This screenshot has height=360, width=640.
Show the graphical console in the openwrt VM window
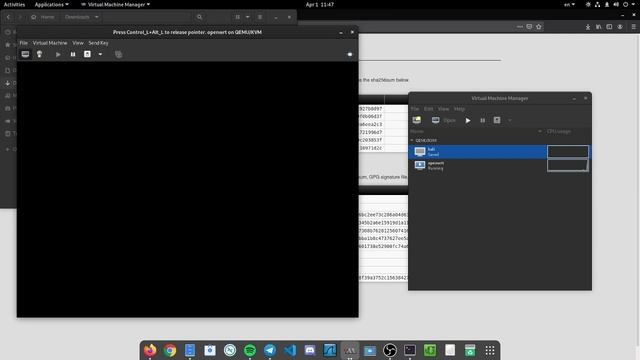(x=25, y=54)
